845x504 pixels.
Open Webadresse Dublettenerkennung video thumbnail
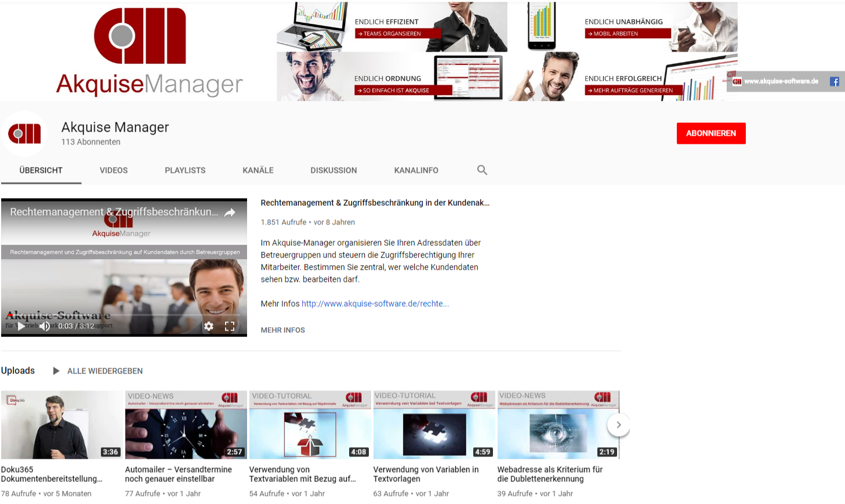coord(559,425)
